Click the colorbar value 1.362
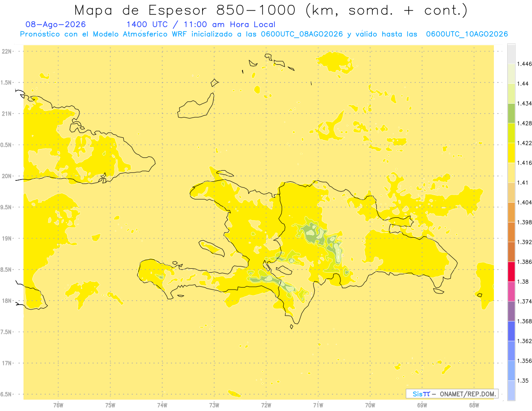Viewport: 532px width, 411px height. pos(524,341)
